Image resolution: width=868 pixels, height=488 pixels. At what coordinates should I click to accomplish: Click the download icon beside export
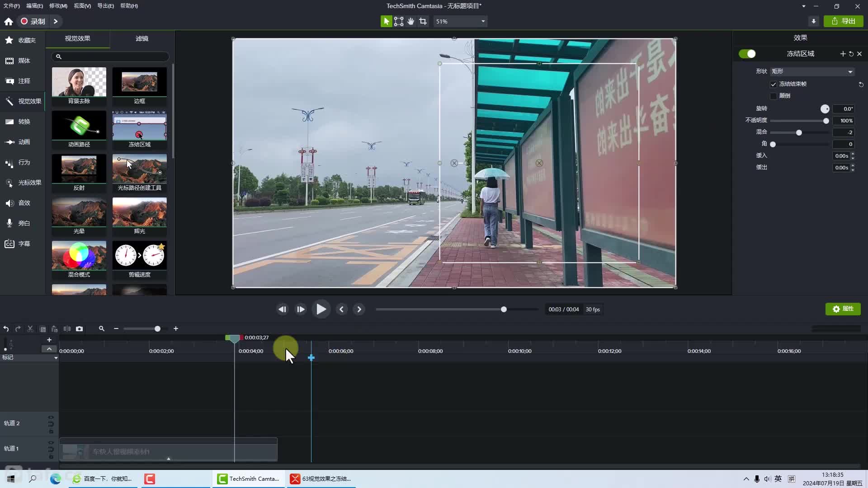tap(813, 21)
